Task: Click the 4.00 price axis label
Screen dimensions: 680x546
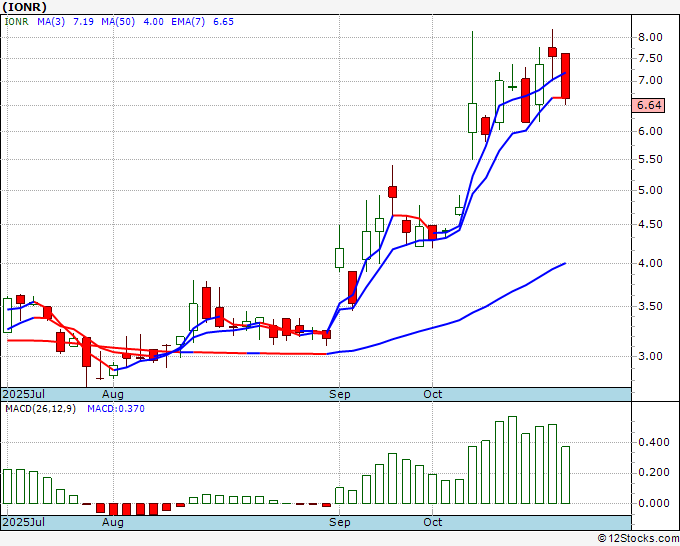Action: (651, 263)
